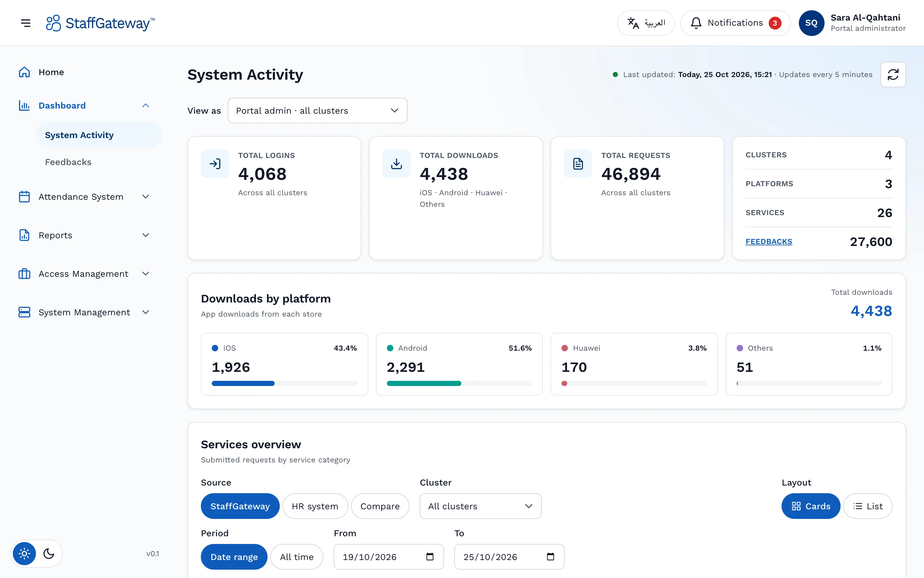This screenshot has width=924, height=578.
Task: Select Compare source option
Action: pos(380,506)
